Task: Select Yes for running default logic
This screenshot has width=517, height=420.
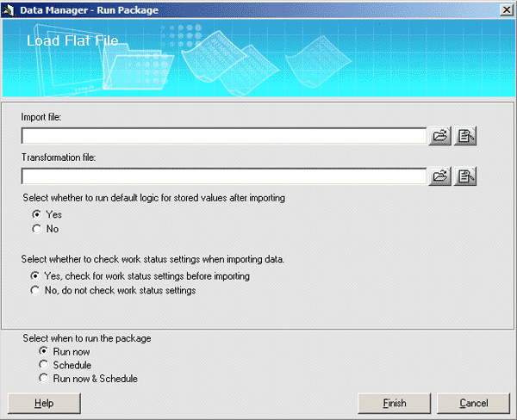Action: 36,214
